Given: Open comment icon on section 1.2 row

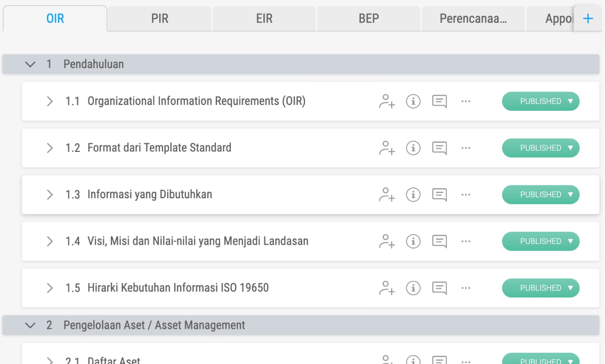Looking at the screenshot, I should pyautogui.click(x=439, y=148).
